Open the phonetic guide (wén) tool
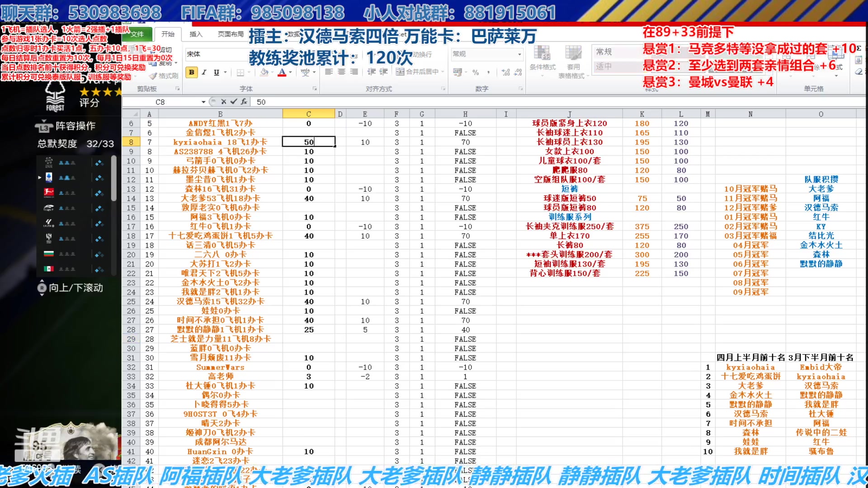The image size is (868, 488). [x=305, y=72]
